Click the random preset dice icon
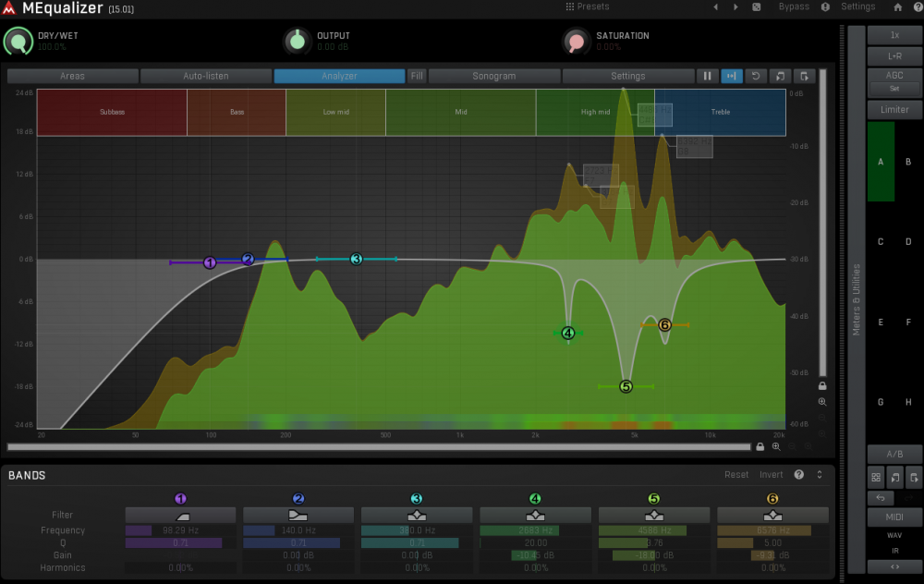The width and height of the screenshot is (924, 584). [756, 7]
